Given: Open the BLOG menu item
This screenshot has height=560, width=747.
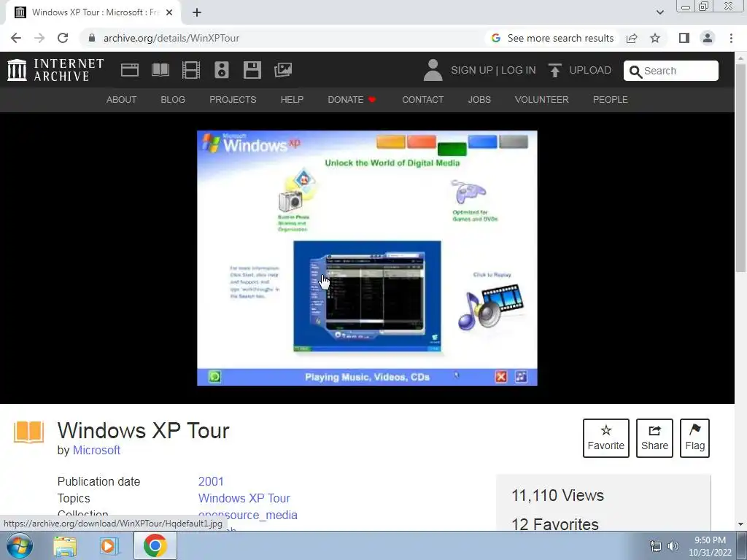Looking at the screenshot, I should [x=173, y=99].
